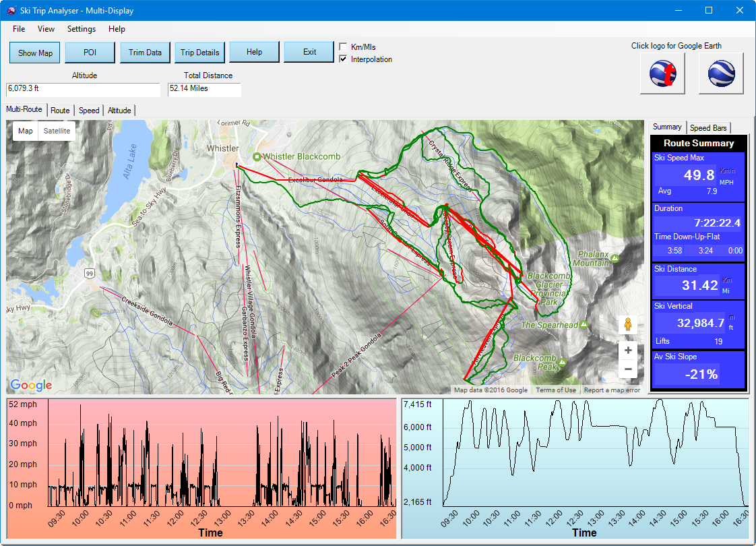
Task: Open the File menu
Action: point(19,29)
